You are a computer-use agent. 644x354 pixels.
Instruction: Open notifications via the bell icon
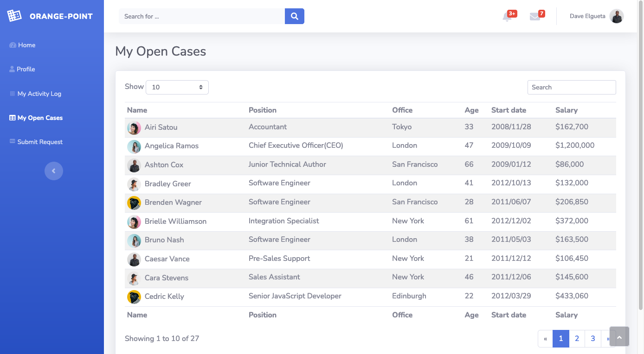point(508,16)
